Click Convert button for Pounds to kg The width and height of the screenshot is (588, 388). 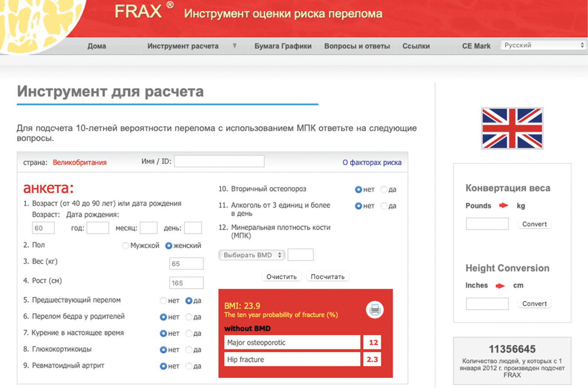click(534, 224)
